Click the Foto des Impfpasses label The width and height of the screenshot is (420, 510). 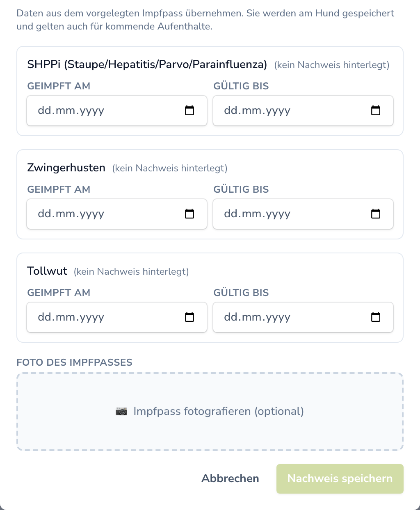(74, 362)
